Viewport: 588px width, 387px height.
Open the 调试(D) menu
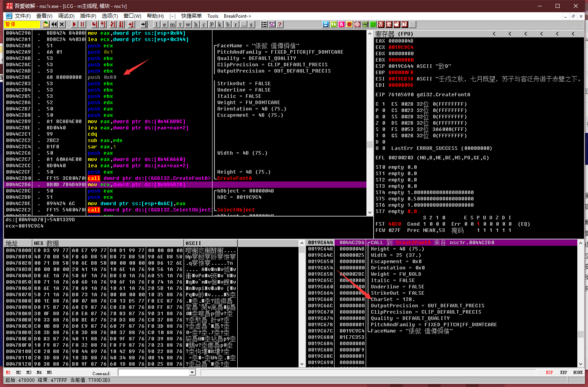pos(66,16)
